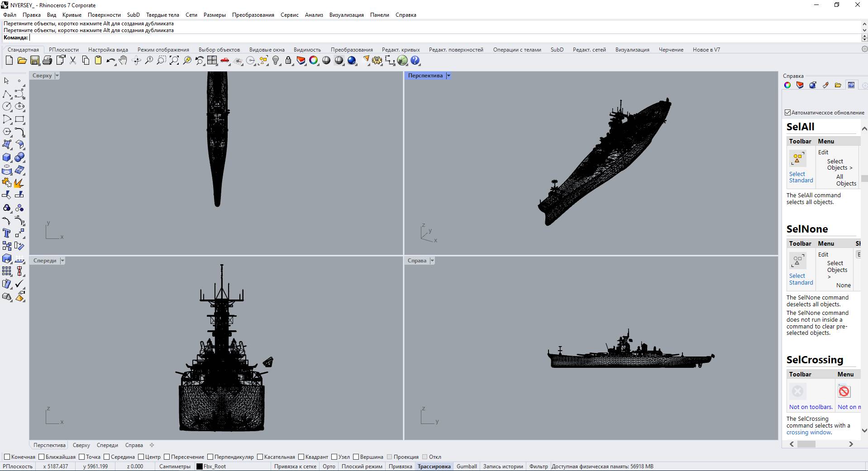Viewport: 868px width, 471px height.
Task: Toggle the Gumball status bar button
Action: (x=466, y=466)
